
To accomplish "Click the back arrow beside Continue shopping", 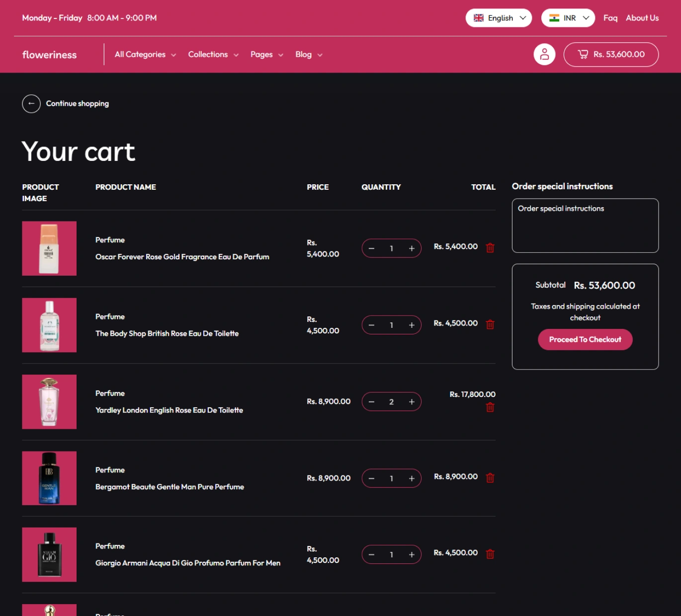I will point(31,103).
